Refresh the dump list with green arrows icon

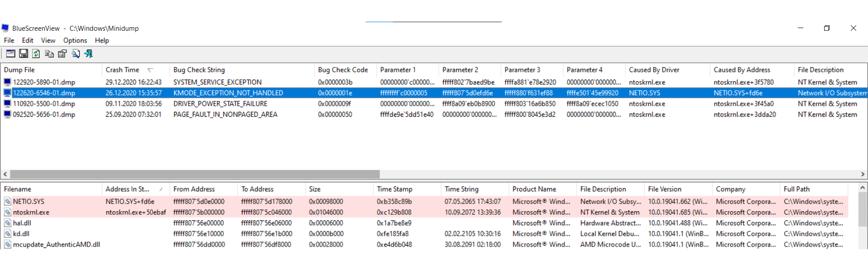click(36, 54)
